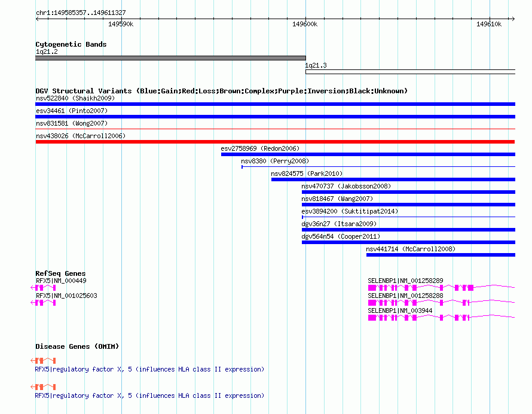532x414 pixels.
Task: Open the second RFX5 regulatory factor X link
Action: [x=149, y=395]
